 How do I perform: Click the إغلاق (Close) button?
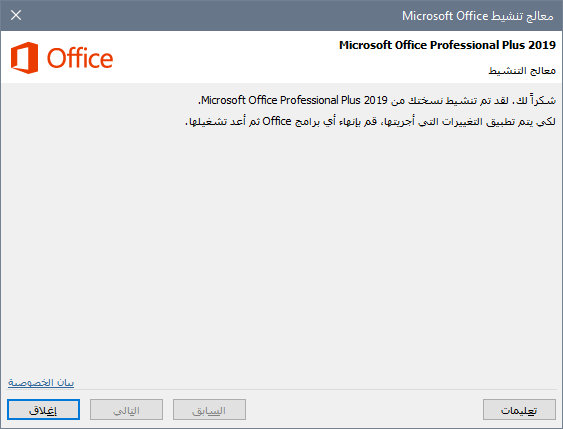click(x=43, y=410)
